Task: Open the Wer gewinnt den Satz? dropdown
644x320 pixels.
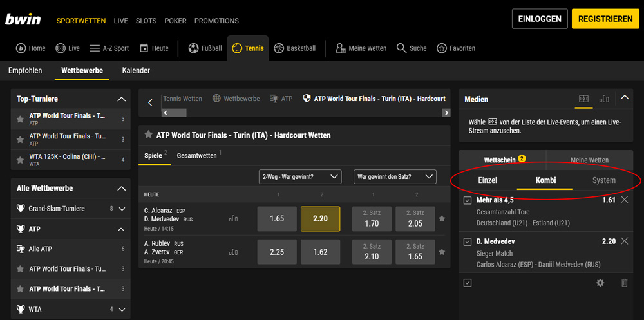Action: 395,176
